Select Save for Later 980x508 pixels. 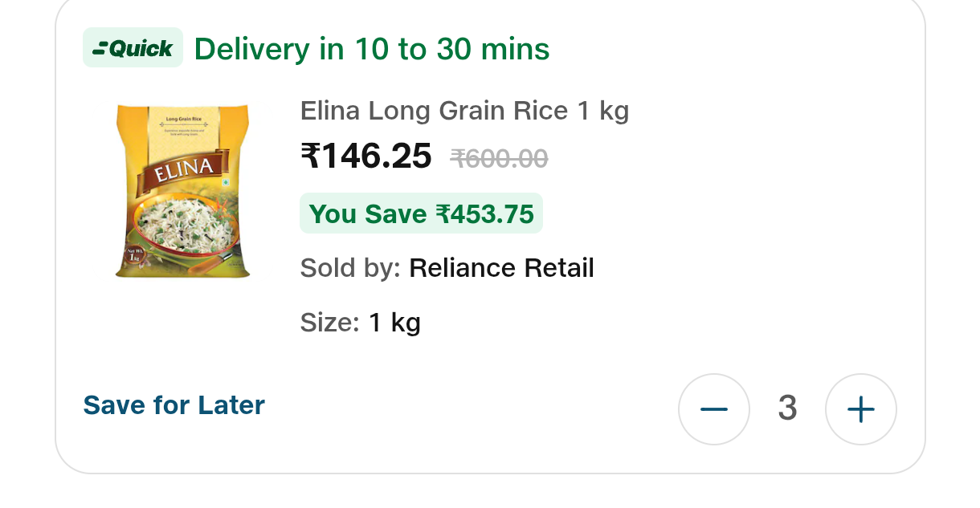tap(174, 404)
